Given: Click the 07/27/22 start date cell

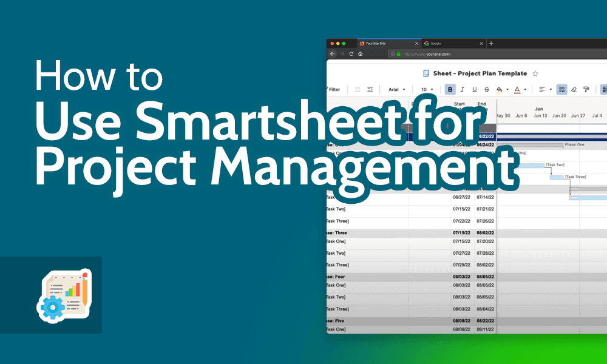Looking at the screenshot, I should (x=461, y=253).
